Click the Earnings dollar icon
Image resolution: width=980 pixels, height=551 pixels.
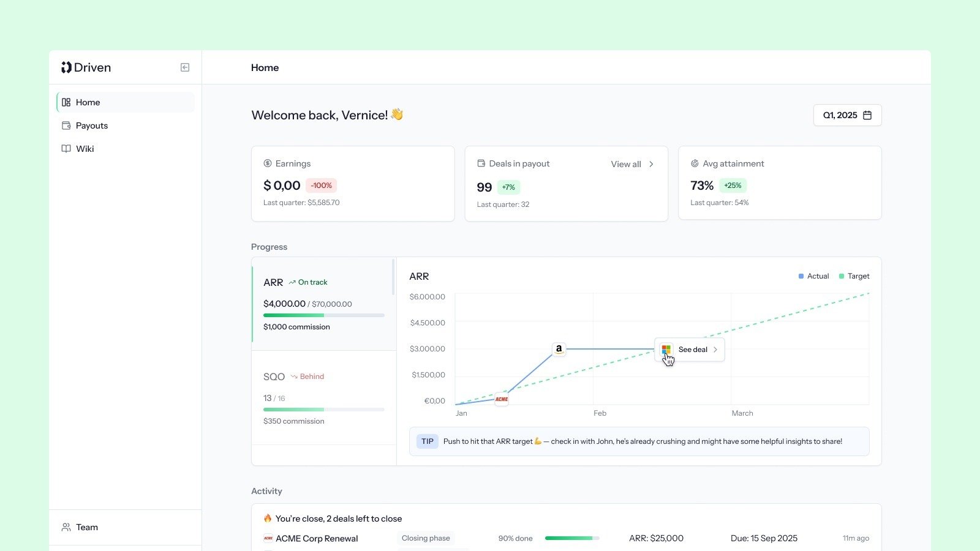268,163
